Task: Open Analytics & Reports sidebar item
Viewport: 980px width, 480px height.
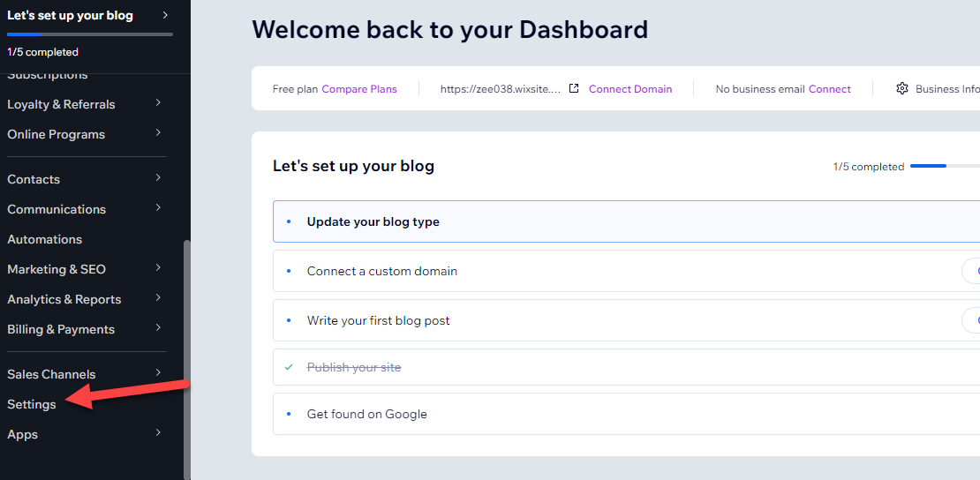Action: pyautogui.click(x=64, y=299)
